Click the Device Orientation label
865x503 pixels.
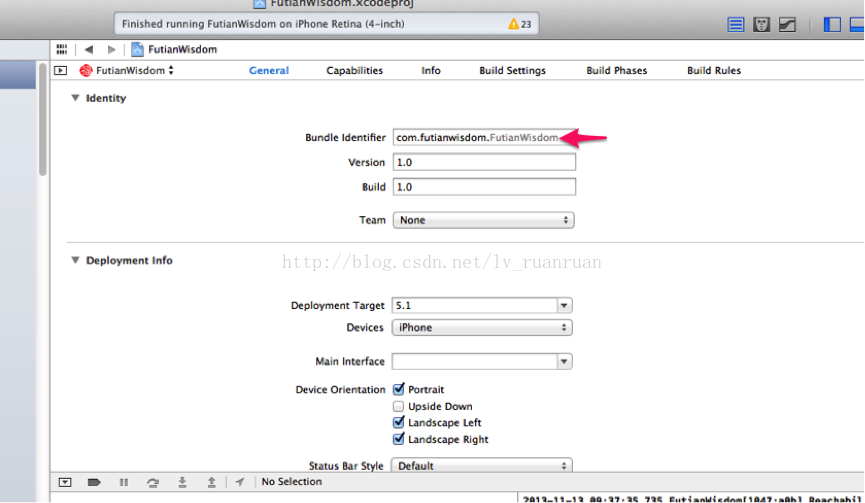(x=340, y=389)
